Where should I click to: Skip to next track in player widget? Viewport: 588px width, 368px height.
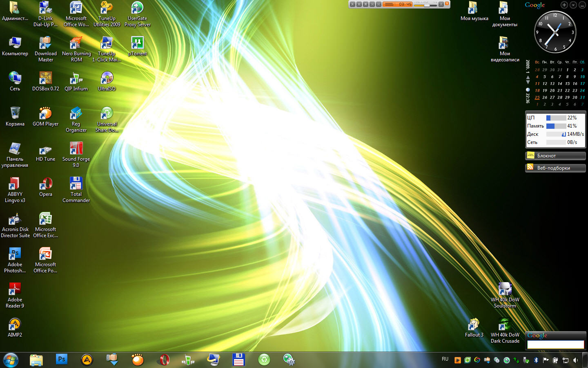[x=379, y=4]
